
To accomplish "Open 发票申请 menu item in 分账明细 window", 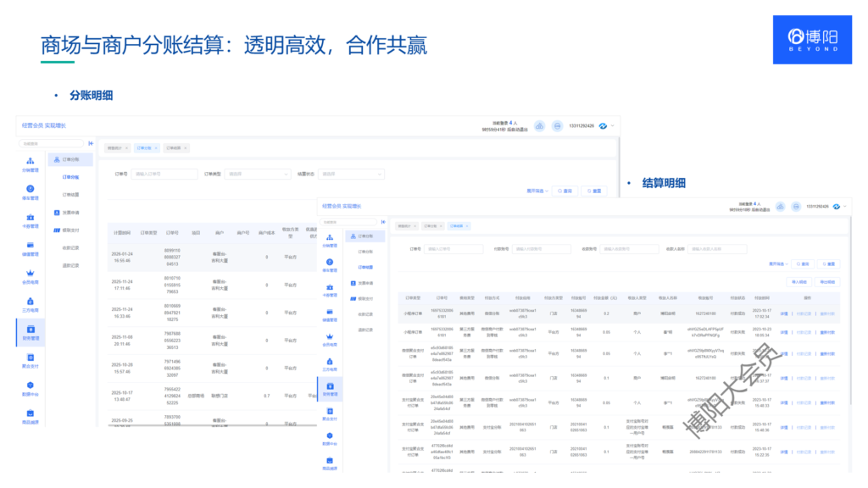I will coord(70,213).
